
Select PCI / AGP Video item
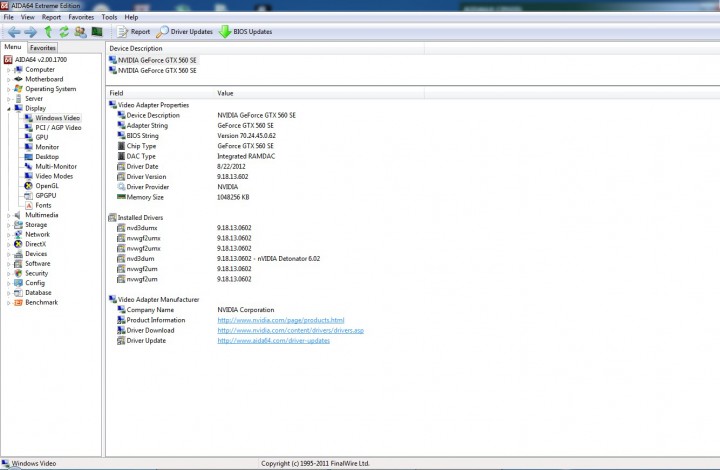[x=58, y=128]
